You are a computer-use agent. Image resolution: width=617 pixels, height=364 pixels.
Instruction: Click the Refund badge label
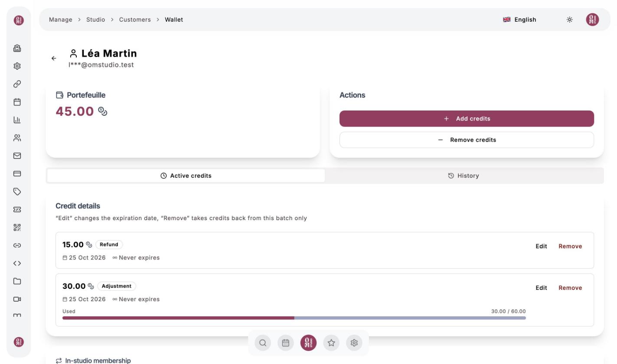(x=109, y=244)
